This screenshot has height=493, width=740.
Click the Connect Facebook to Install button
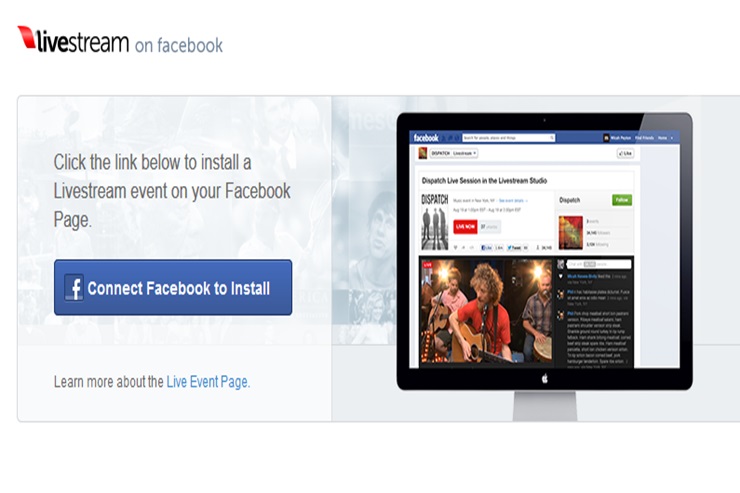pos(173,288)
